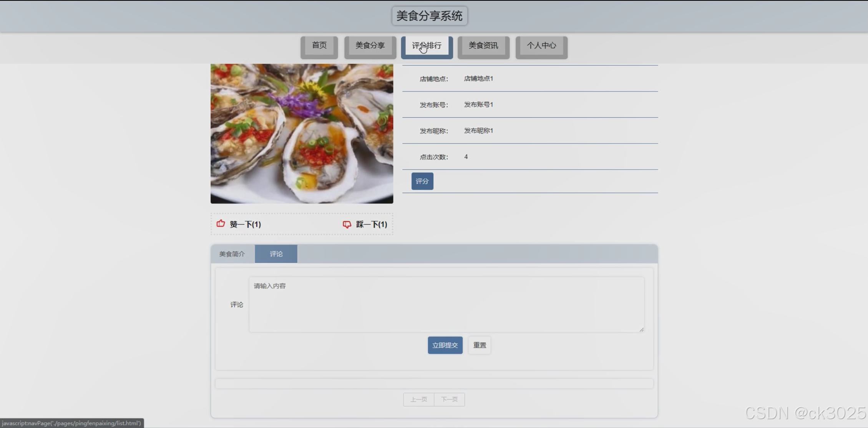Click the 发布昵称1 value text
868x428 pixels.
(x=478, y=131)
